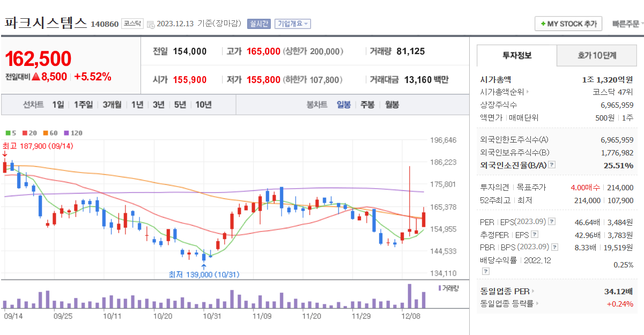Click the help icon under 배당수익률
Screen dimensions: 644x335
pyautogui.click(x=485, y=271)
